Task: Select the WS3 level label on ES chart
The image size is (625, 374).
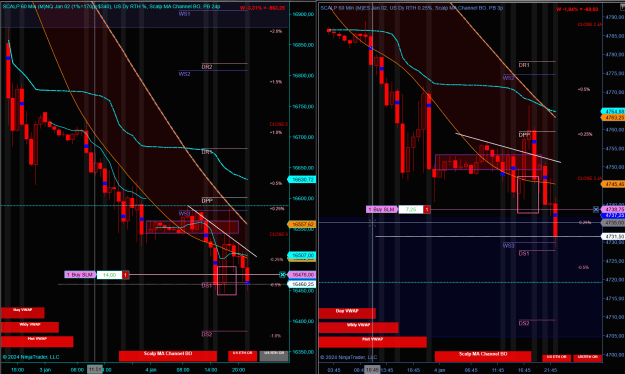Action: 508,246
